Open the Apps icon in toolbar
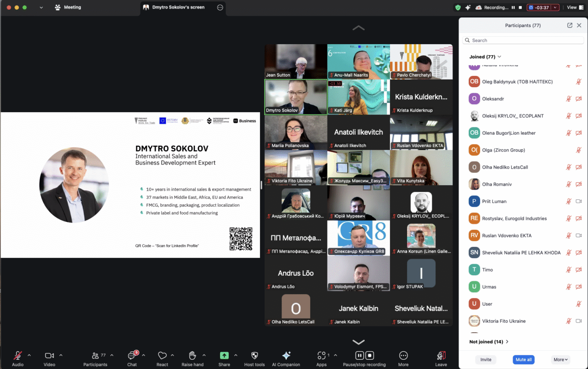Viewport: 588px width, 369px height. [322, 356]
